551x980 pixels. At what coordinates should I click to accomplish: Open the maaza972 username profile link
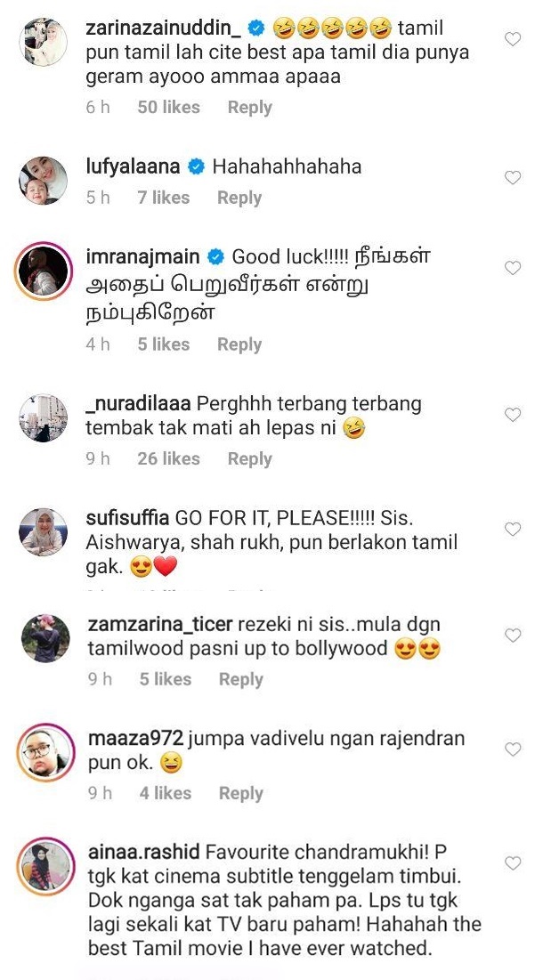pos(135,740)
